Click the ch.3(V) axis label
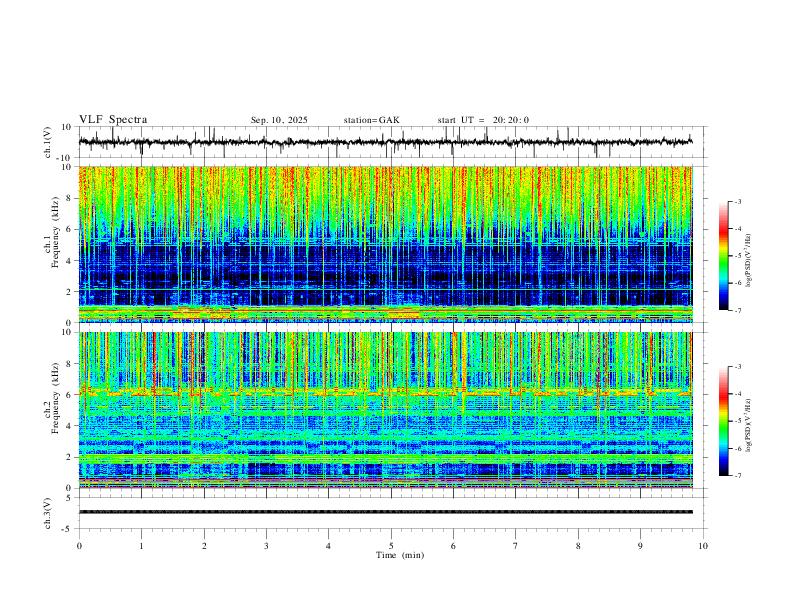792x612 pixels. (48, 513)
